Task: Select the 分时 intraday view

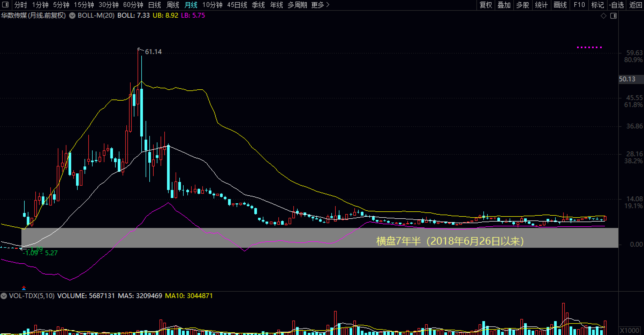Action: pyautogui.click(x=21, y=5)
